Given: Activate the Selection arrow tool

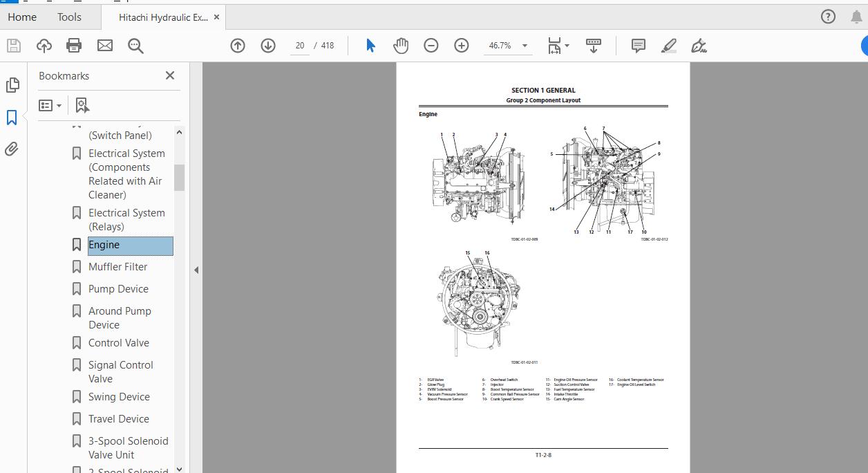Looking at the screenshot, I should coord(370,46).
